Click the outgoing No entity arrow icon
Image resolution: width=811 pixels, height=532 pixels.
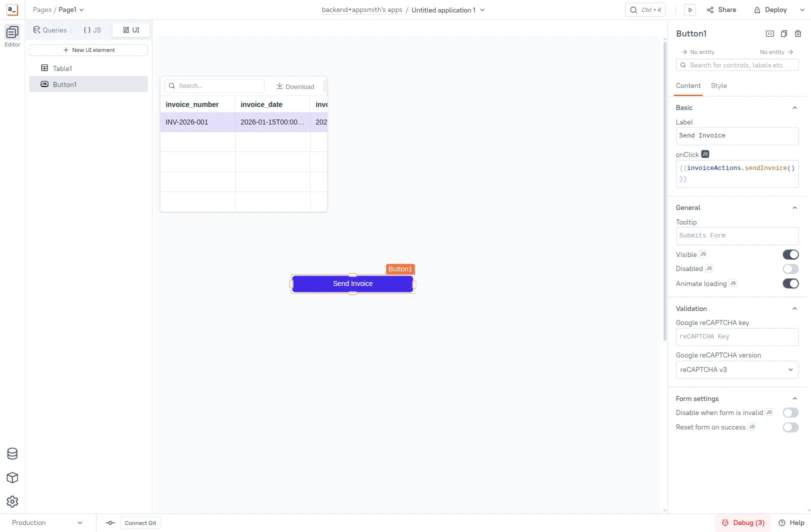tap(790, 52)
